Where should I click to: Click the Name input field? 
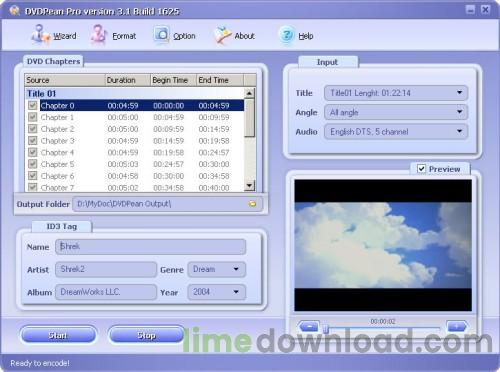point(151,247)
